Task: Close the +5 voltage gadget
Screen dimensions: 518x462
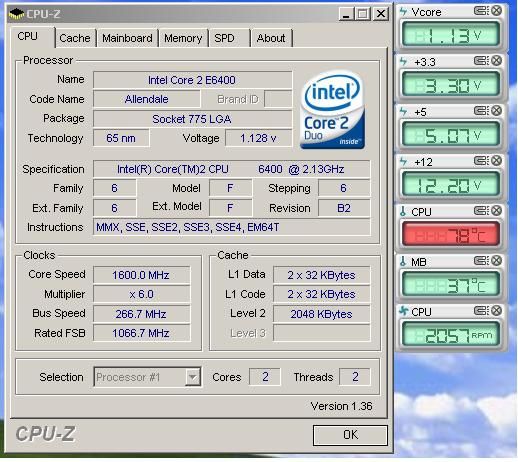Action: (496, 110)
